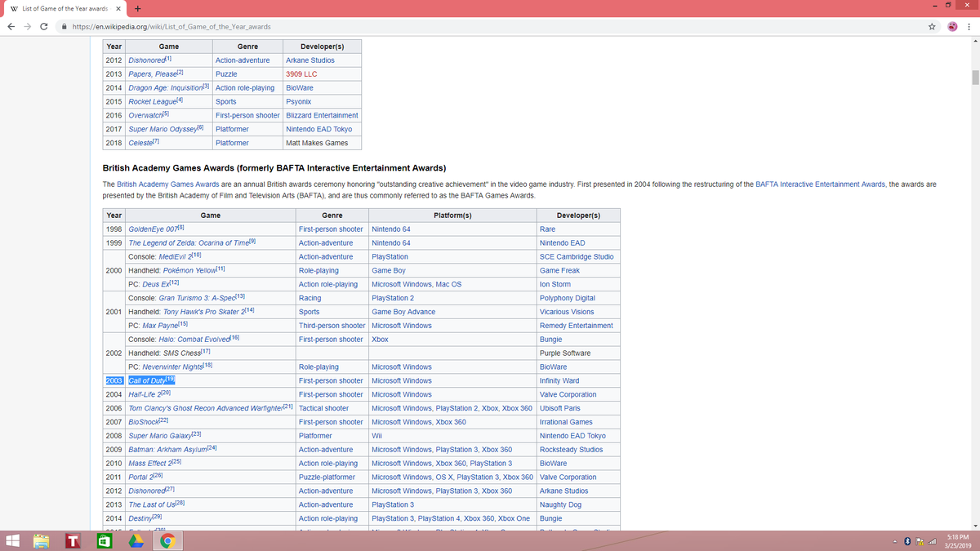The image size is (980, 551).
Task: Open the Pokémon Yellow link
Action: 189,271
